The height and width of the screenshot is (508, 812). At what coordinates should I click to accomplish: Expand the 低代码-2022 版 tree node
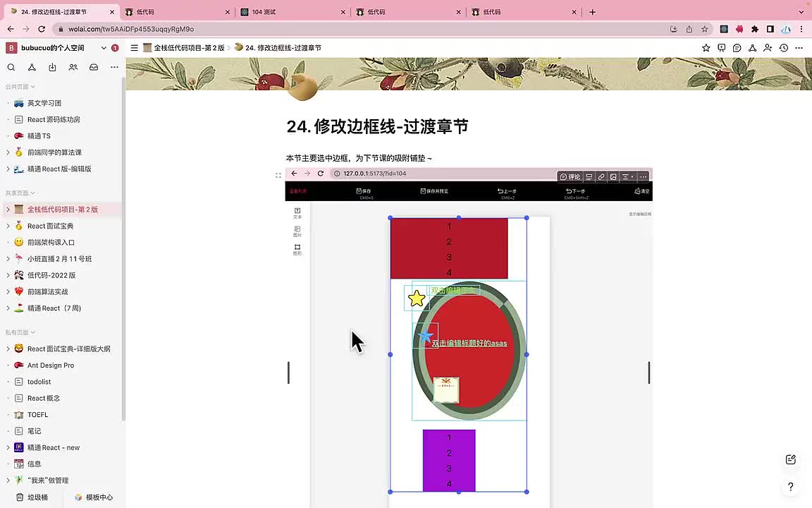8,275
